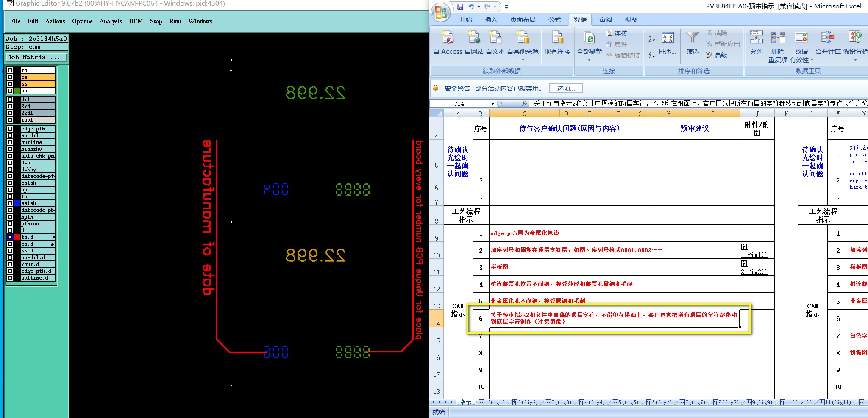This screenshot has height=418, width=868.
Task: Click cell link 图 2(fig2)' in column J
Action: coord(754,267)
